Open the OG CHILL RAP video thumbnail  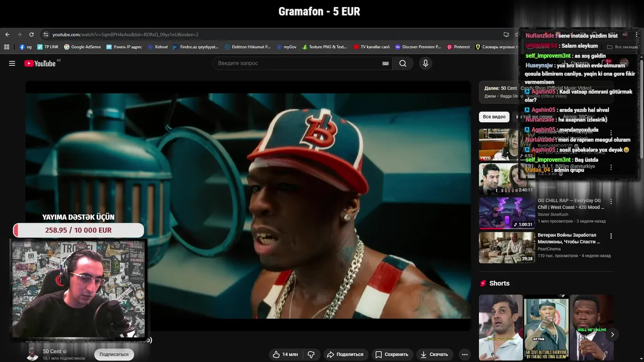click(x=507, y=213)
